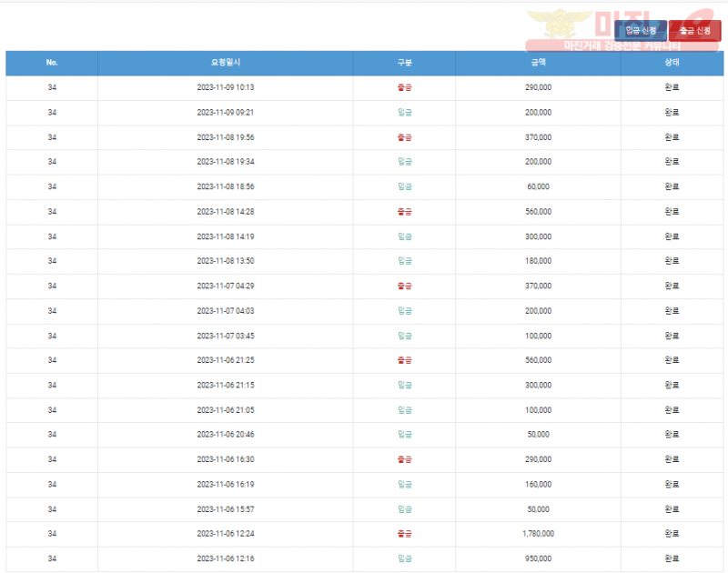Select the 950,000 amount cell

click(538, 558)
